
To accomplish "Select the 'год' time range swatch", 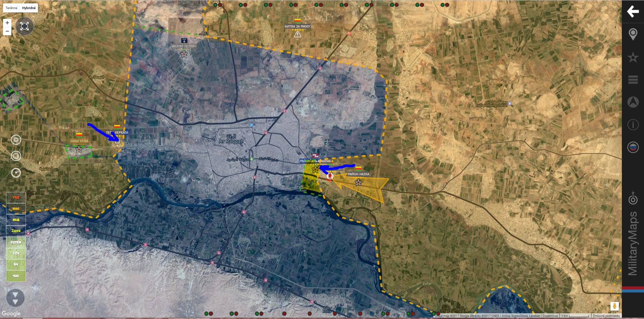I will tap(16, 197).
